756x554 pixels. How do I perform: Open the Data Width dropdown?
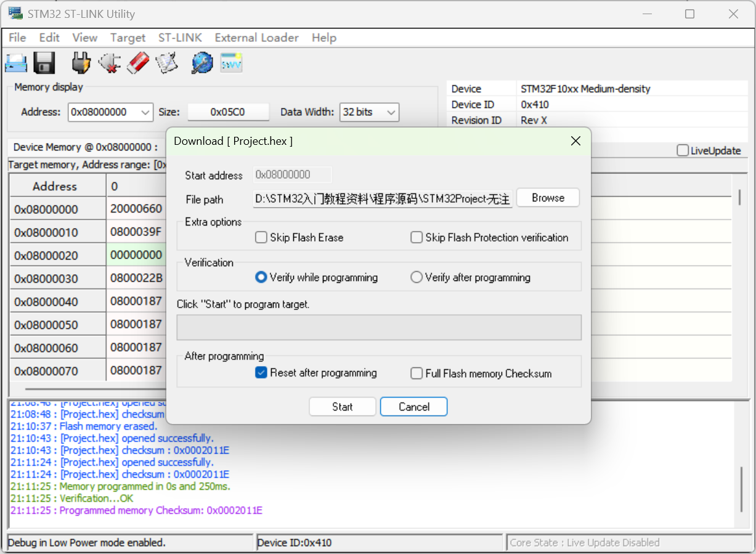click(x=391, y=112)
